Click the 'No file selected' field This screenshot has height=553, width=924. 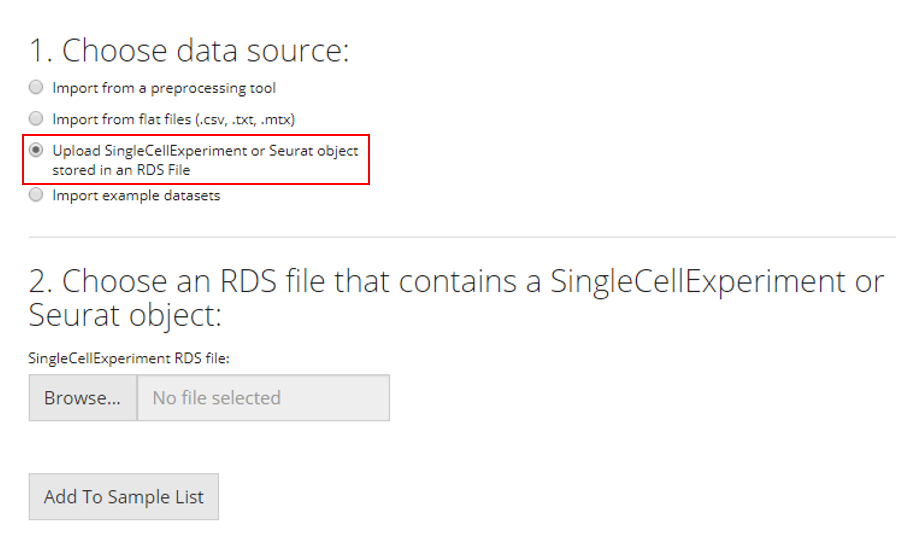pos(263,398)
